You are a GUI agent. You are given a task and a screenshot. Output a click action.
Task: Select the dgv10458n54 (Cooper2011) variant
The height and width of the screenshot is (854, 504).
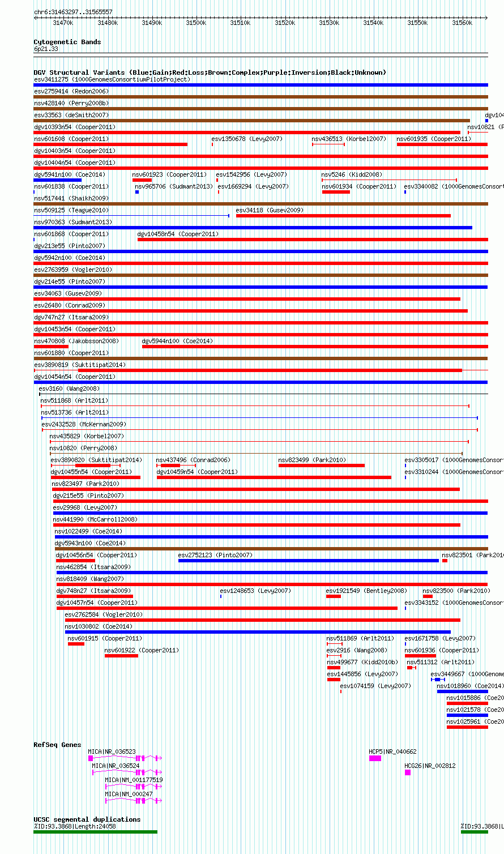(178, 234)
